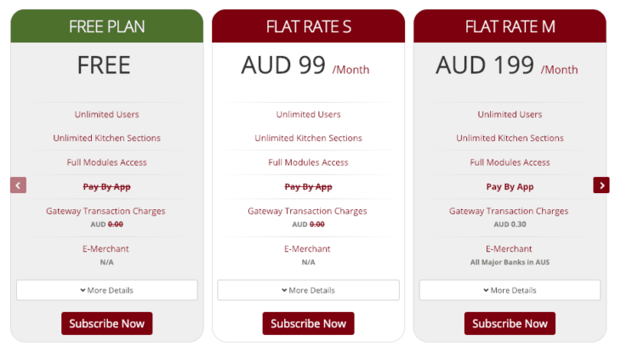Viewport: 621px width, 364px height.
Task: Click Pay By App in Flat Rate M
Action: [x=510, y=186]
